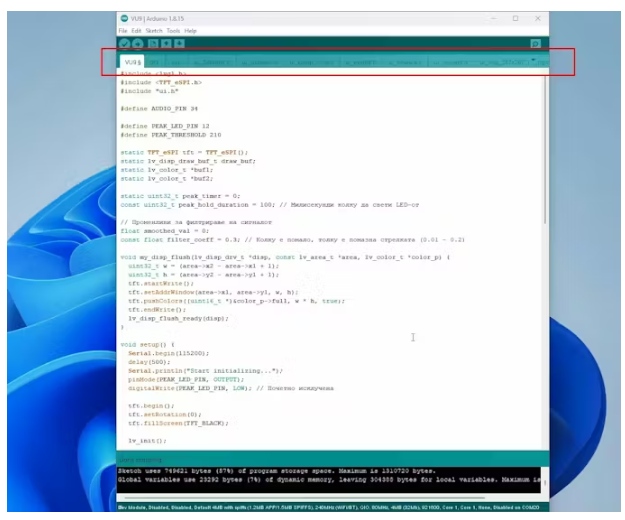
Task: Click the Verify sketch checkmark icon
Action: point(123,44)
